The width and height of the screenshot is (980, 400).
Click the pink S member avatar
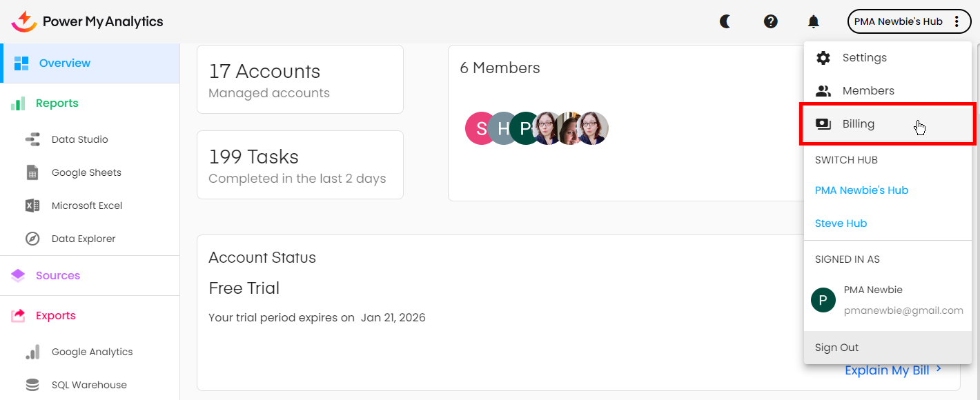480,128
